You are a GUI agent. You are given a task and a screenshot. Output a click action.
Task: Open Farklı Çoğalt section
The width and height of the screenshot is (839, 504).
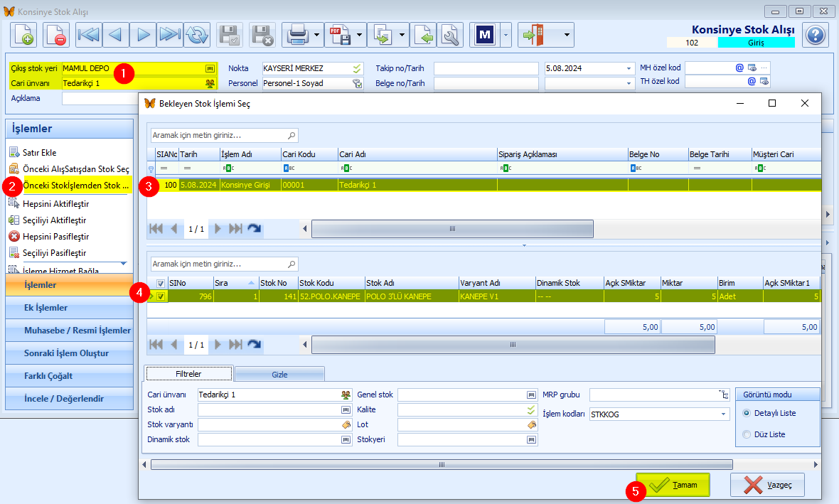tap(69, 376)
